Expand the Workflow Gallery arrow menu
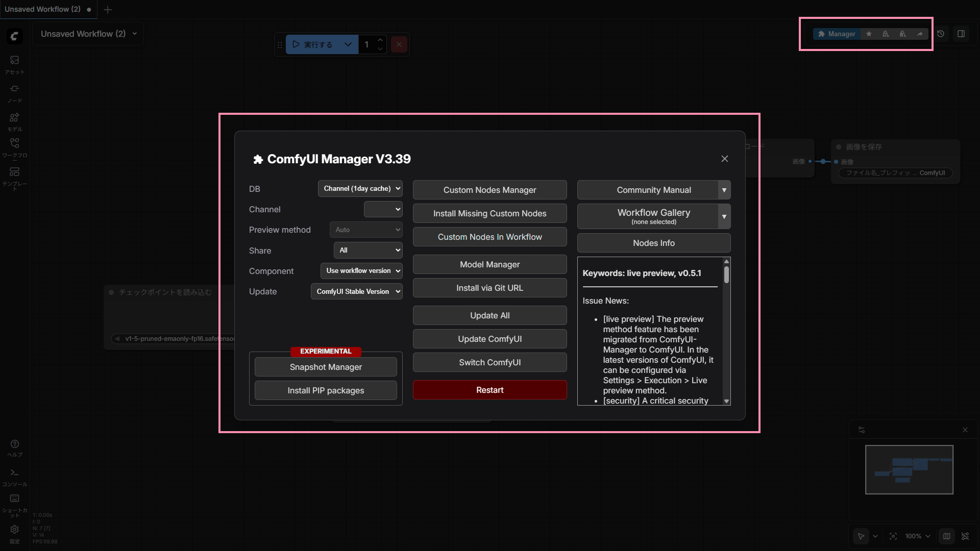The height and width of the screenshot is (551, 980). [x=724, y=217]
